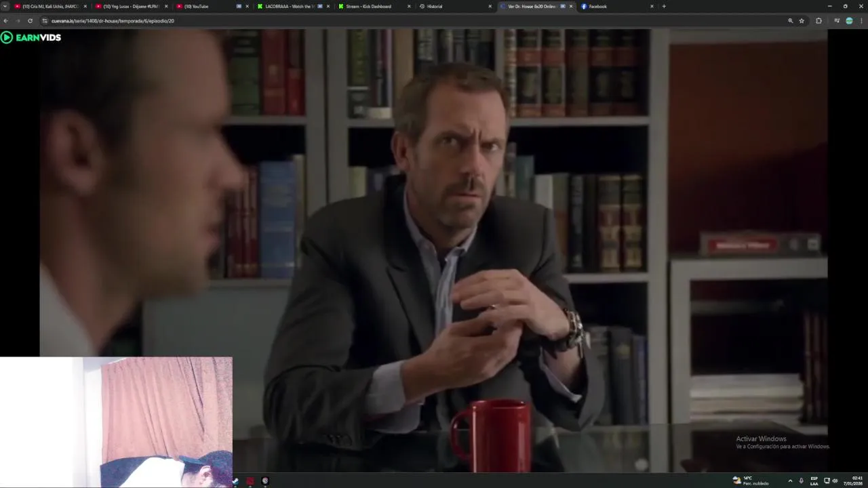Image resolution: width=868 pixels, height=488 pixels.
Task: Open the media controls toolbar button
Action: 837,21
